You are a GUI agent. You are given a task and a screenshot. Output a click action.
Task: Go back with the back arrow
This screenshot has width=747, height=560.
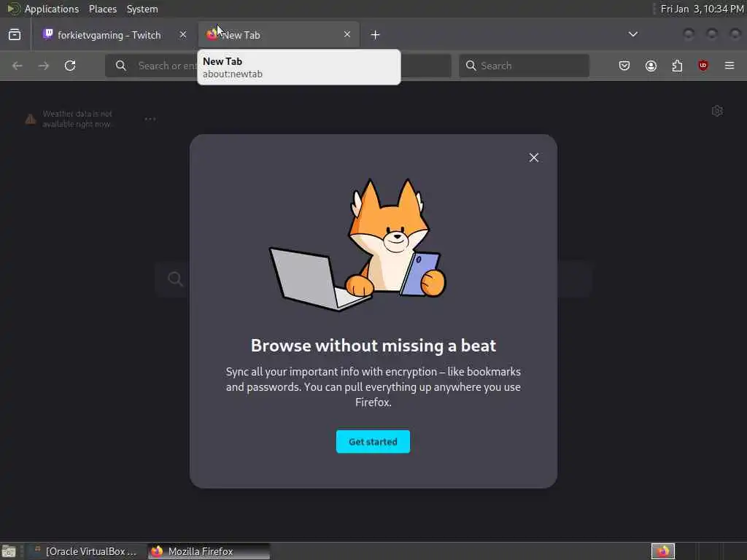(x=18, y=66)
